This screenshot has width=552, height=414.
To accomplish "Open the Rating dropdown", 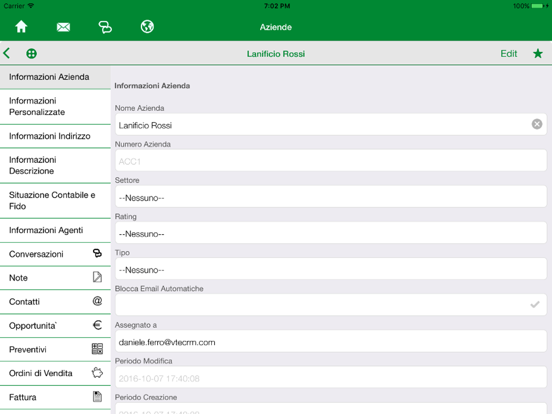I will [331, 233].
